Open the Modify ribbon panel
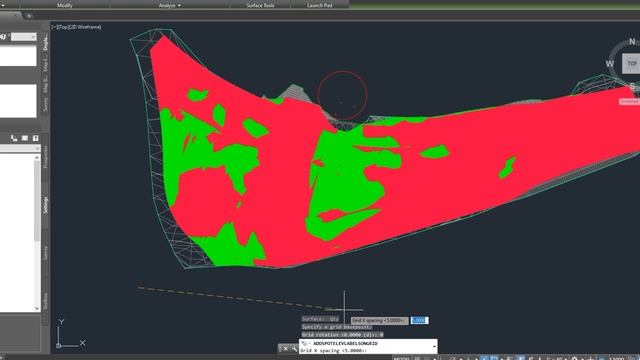This screenshot has width=640, height=360. point(64,5)
